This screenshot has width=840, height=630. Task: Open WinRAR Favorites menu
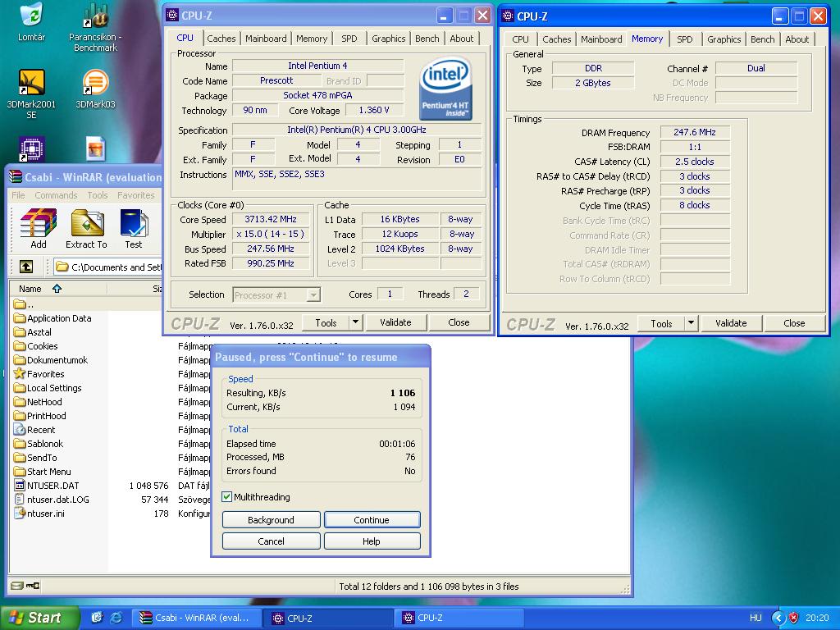(136, 195)
